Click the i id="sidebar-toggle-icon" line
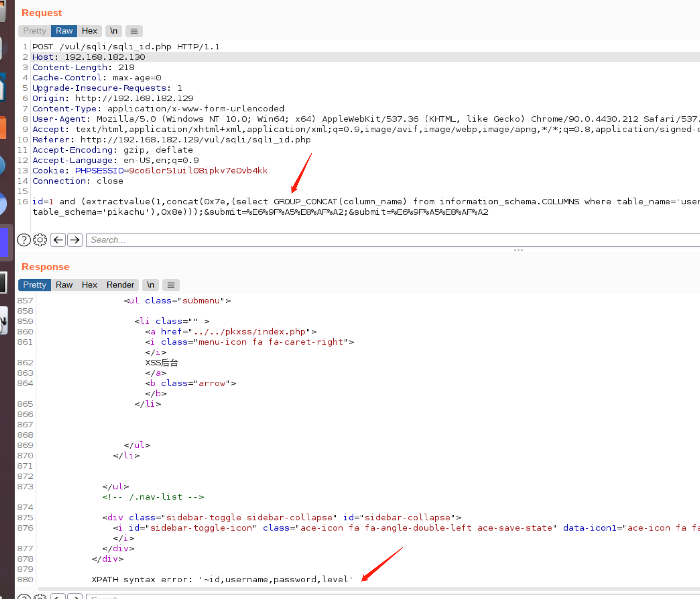 pyautogui.click(x=406, y=528)
